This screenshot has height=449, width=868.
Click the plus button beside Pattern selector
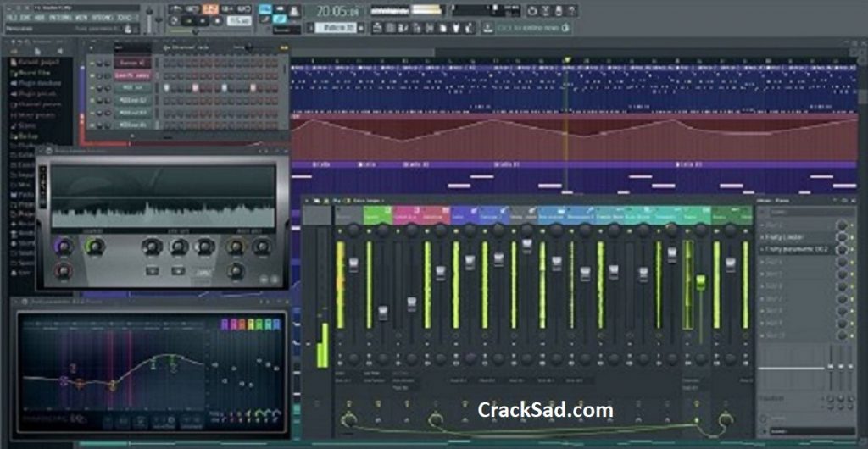click(361, 28)
